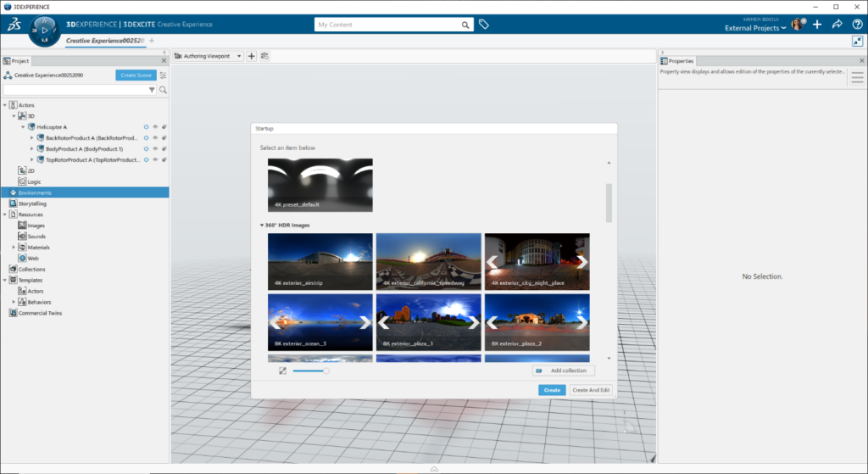Toggle pick icon for Helicopter A
868x474 pixels.
point(164,127)
